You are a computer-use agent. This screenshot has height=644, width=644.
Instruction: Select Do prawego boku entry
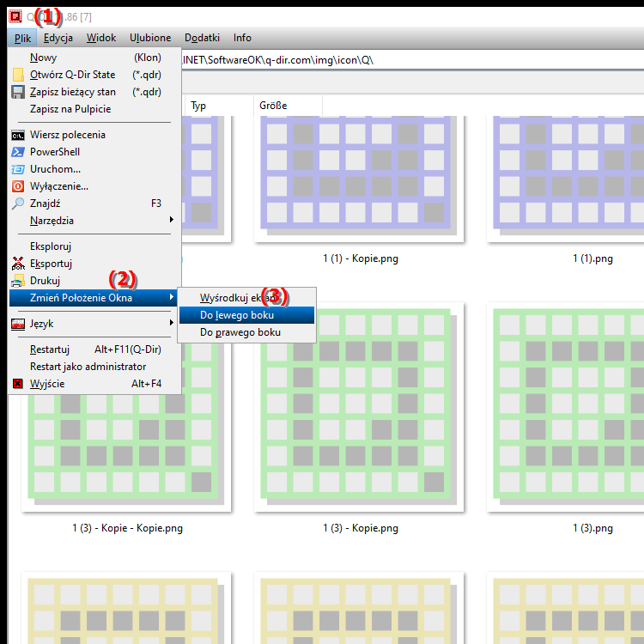(240, 332)
